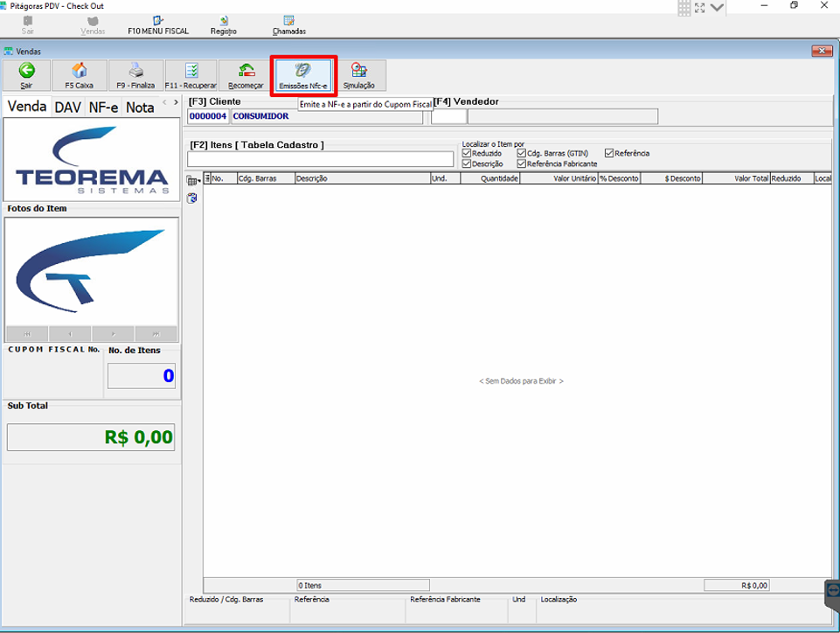This screenshot has height=633, width=840.
Task: Toggle the Reduzido search checkbox
Action: point(467,153)
